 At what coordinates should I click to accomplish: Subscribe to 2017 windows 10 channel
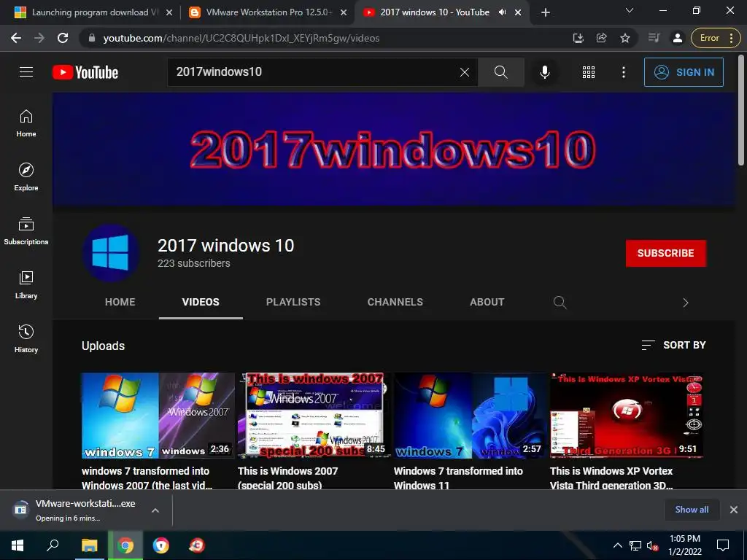665,253
